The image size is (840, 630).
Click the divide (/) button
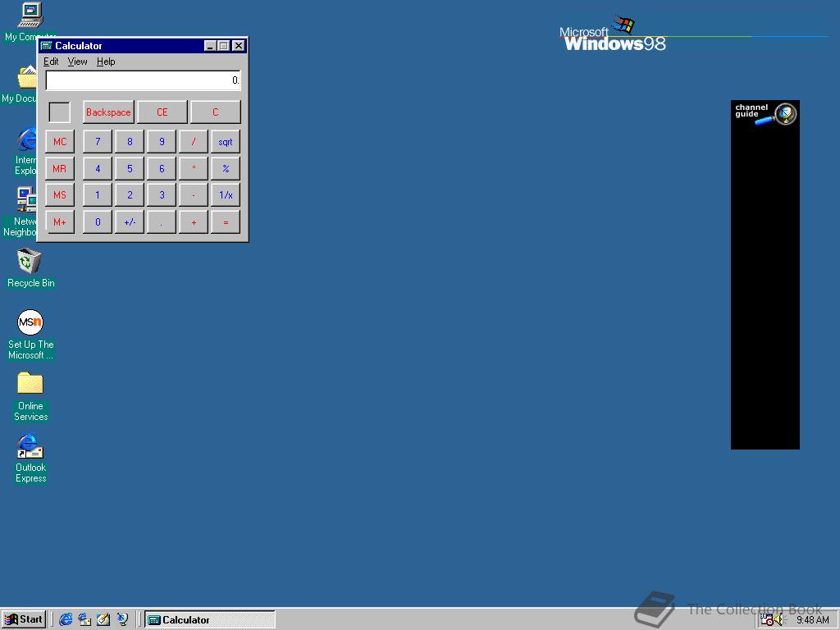point(194,142)
